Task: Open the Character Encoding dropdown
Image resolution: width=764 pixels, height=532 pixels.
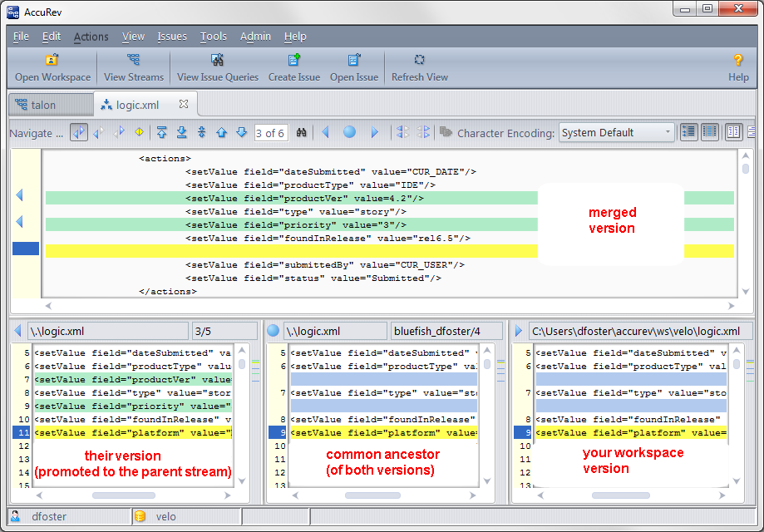Action: tap(616, 132)
